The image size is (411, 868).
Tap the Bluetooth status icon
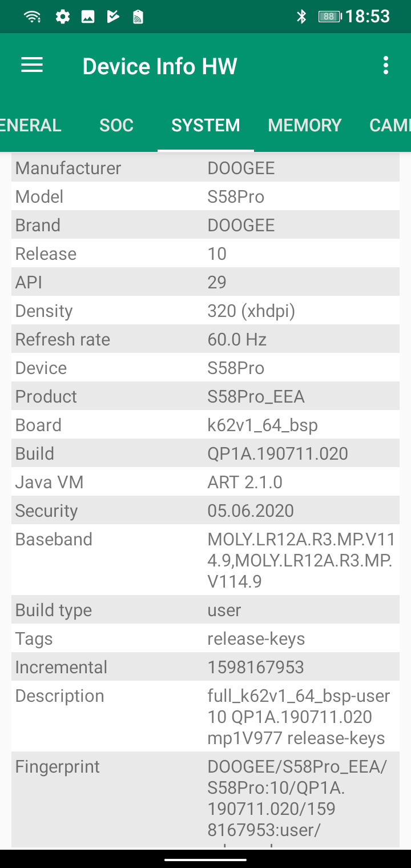302,17
